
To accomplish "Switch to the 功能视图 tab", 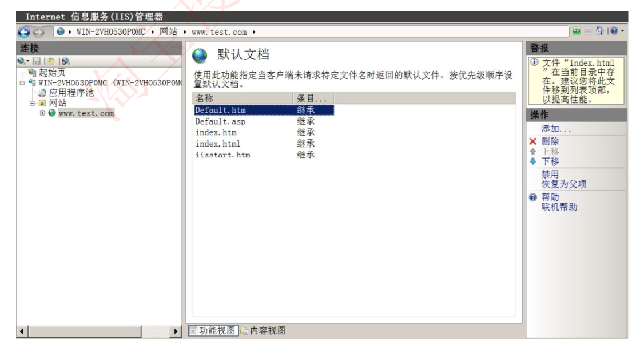I will 213,330.
